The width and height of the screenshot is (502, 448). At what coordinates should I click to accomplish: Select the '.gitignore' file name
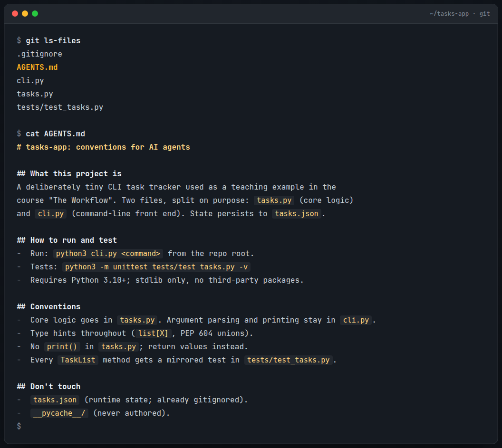pos(39,54)
